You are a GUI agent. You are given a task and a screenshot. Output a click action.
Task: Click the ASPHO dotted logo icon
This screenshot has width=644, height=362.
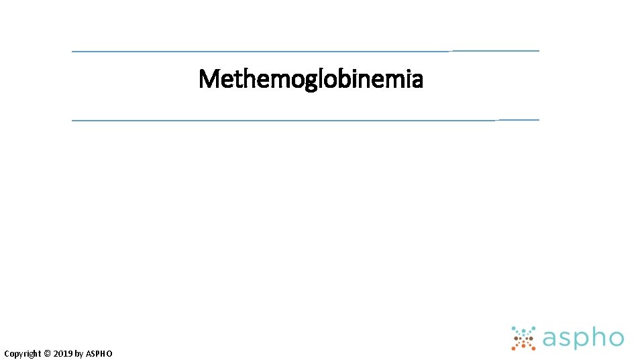(523, 339)
